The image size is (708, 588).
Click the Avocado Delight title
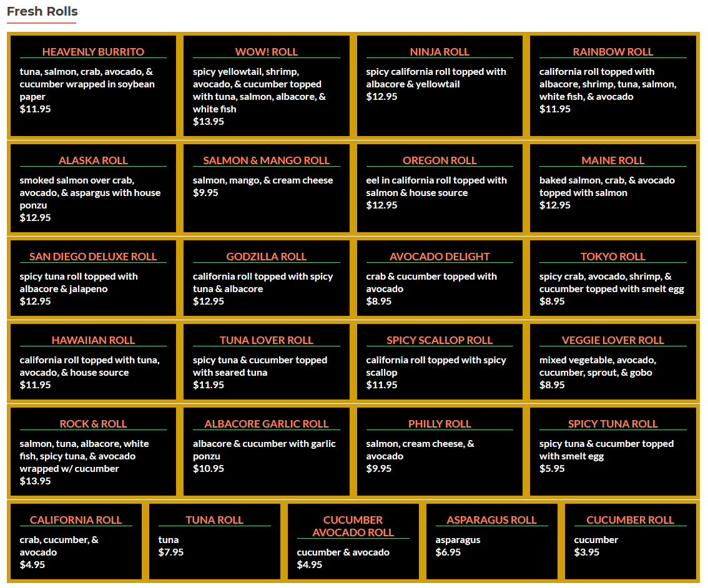[x=440, y=257]
